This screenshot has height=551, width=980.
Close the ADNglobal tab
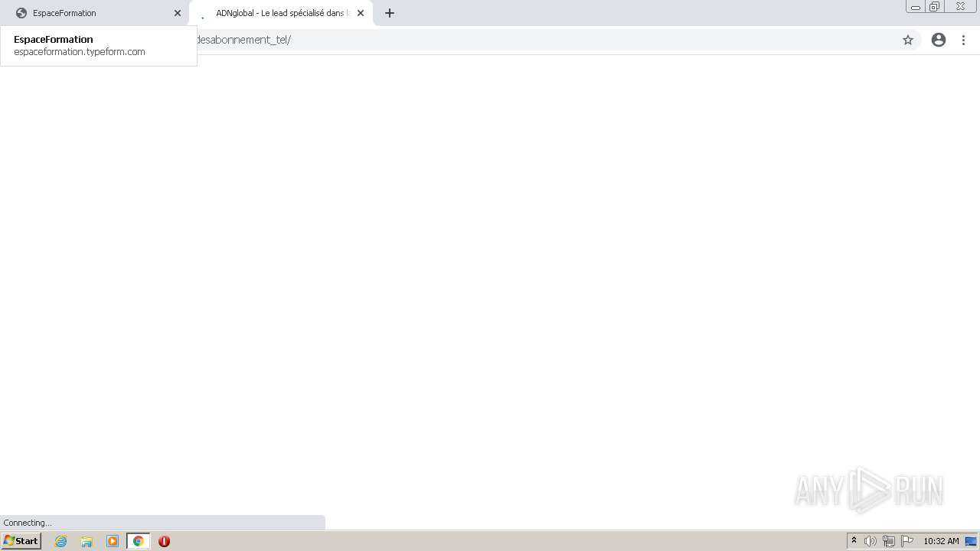click(x=361, y=13)
